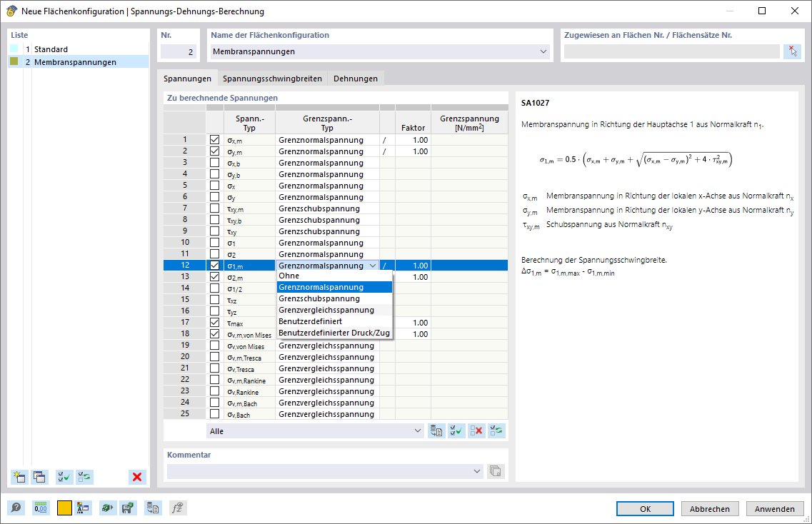
Task: Click the Faktor cell 1.00 in row 18
Action: pos(413,334)
